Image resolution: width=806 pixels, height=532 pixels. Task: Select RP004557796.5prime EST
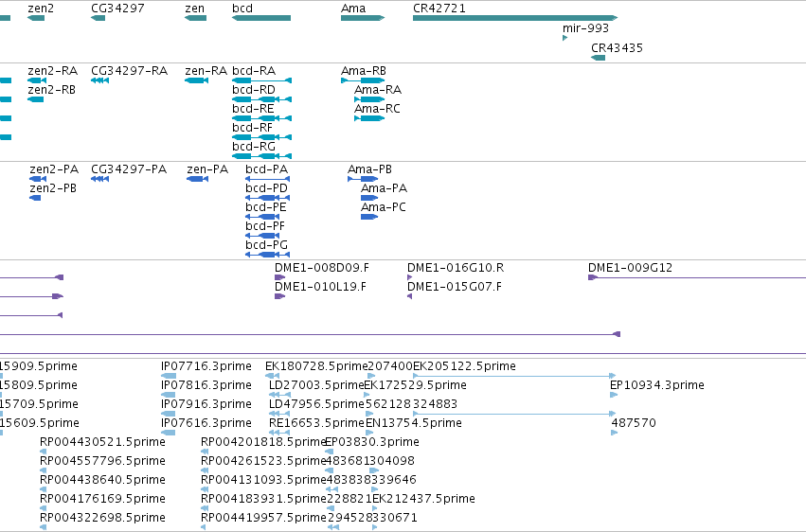click(x=44, y=470)
